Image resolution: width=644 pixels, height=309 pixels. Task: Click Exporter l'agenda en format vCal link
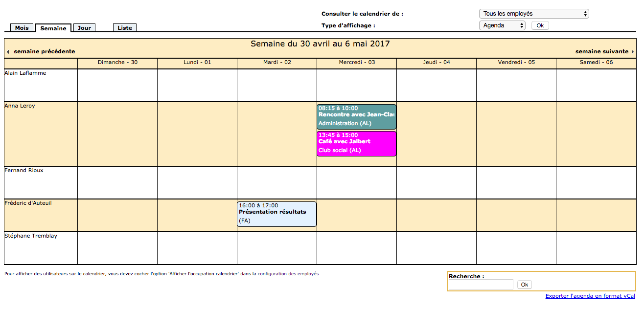pyautogui.click(x=590, y=296)
